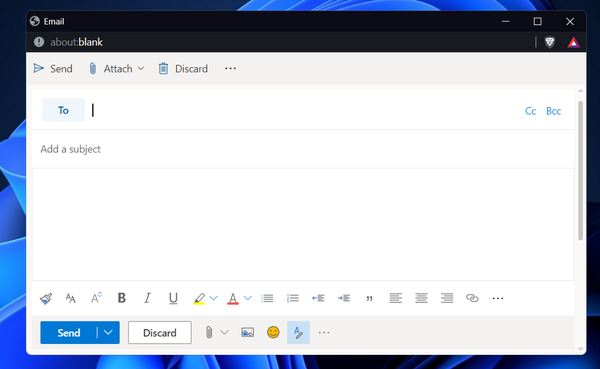Align text right
Screen dimensions: 600x369
[x=447, y=298]
